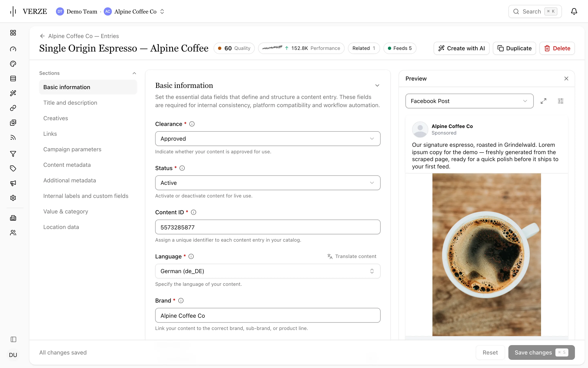
Task: Open the Facebook Post preview dropdown
Action: [469, 101]
